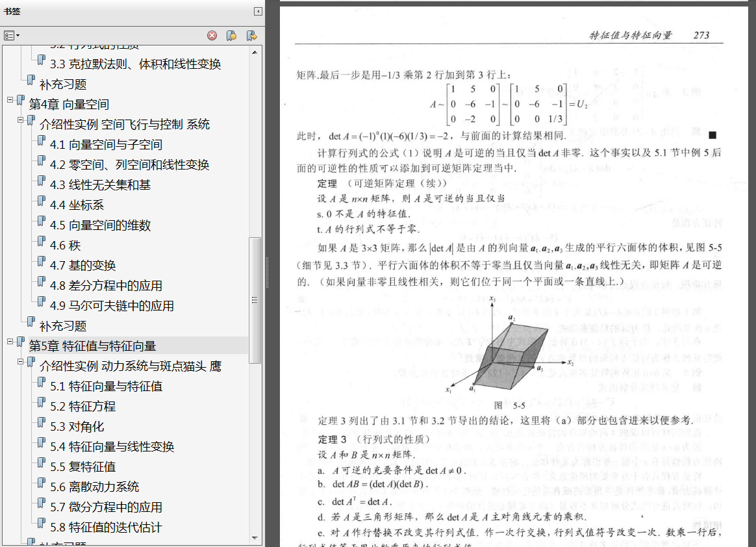Image resolution: width=756 pixels, height=547 pixels.
Task: Delete the selected bookmark with red X
Action: pos(212,36)
